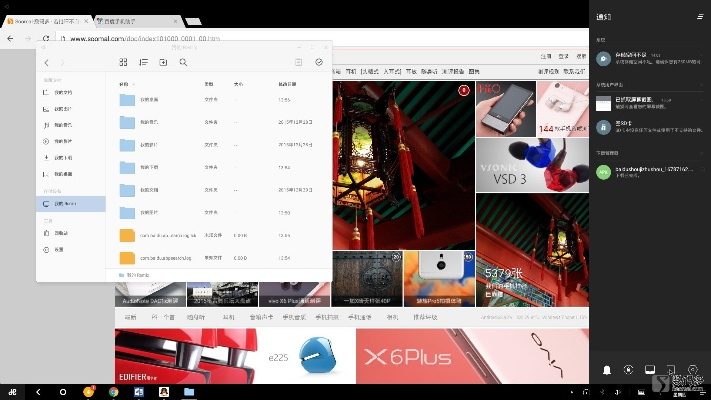Open the screenshot captured notification

tap(640, 103)
